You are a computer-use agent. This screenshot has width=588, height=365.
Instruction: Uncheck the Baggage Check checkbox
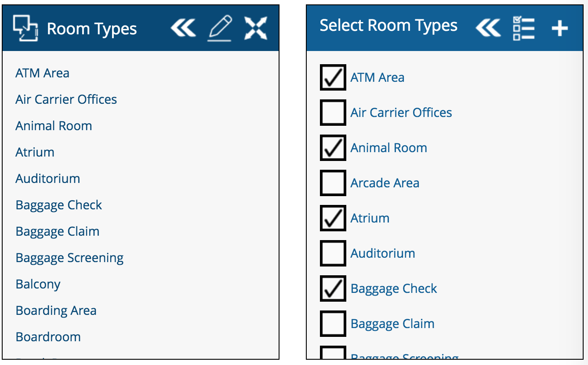333,288
